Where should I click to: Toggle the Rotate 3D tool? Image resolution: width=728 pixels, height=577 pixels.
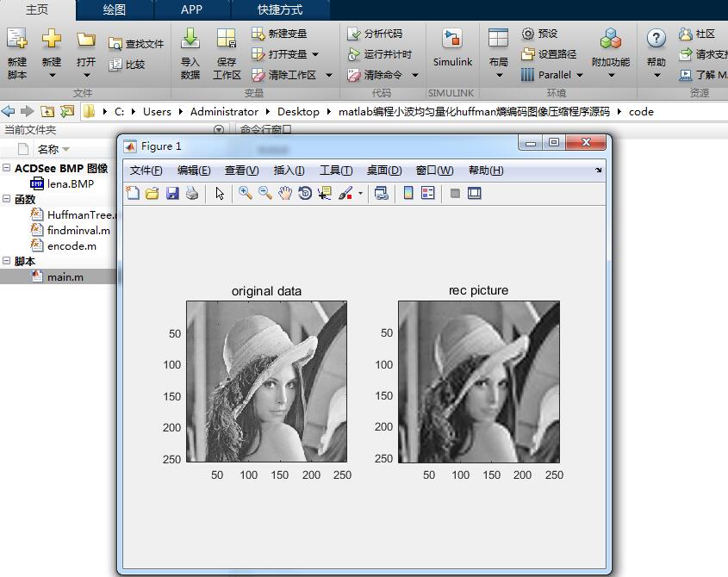pyautogui.click(x=305, y=193)
